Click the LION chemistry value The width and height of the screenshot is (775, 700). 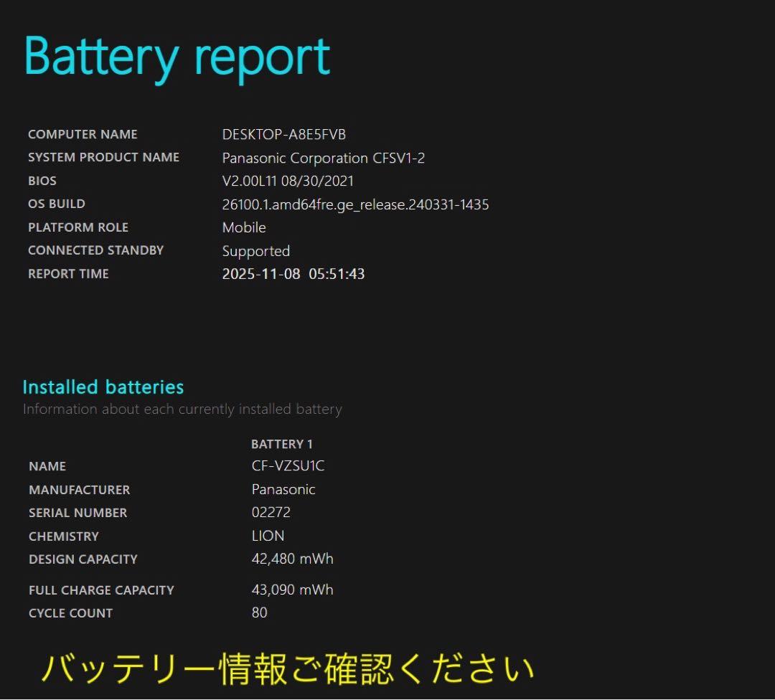coord(267,536)
